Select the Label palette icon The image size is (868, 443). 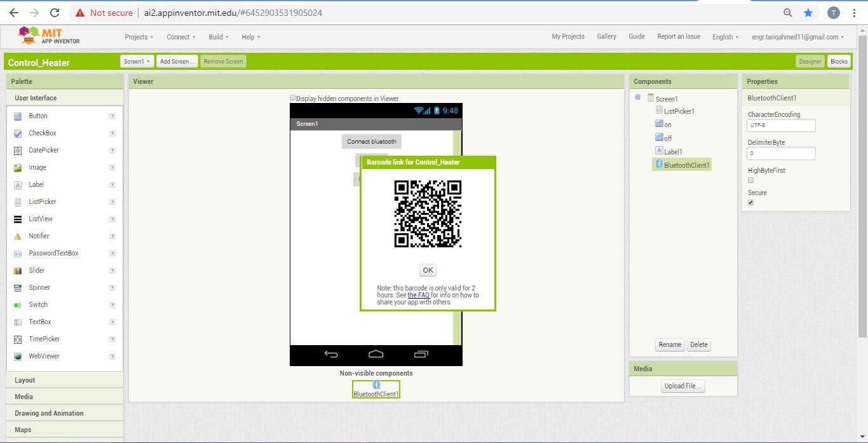pos(18,185)
